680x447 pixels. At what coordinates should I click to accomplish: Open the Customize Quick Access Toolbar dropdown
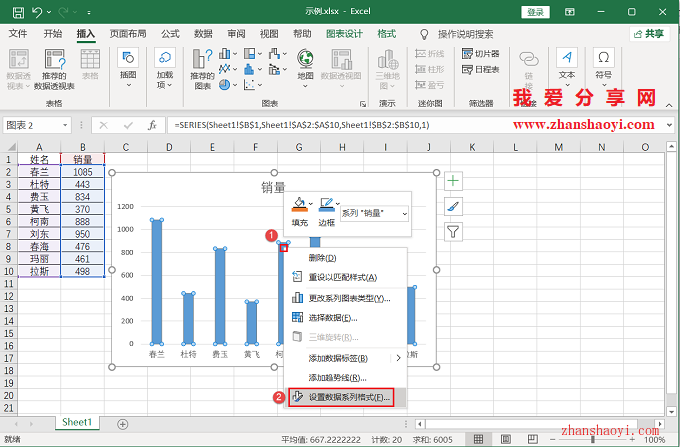click(88, 13)
